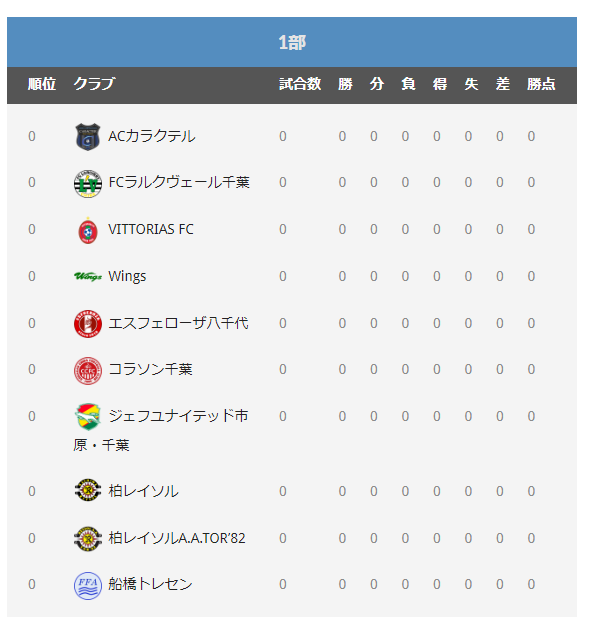Open the VITTORIAS FC club name link
The width and height of the screenshot is (593, 636).
coord(150,229)
